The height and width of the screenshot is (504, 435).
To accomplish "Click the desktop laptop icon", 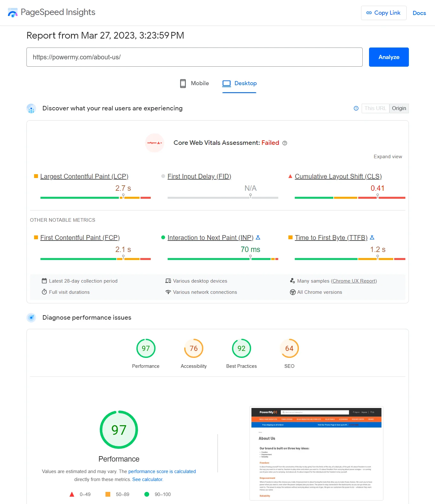I will [227, 84].
